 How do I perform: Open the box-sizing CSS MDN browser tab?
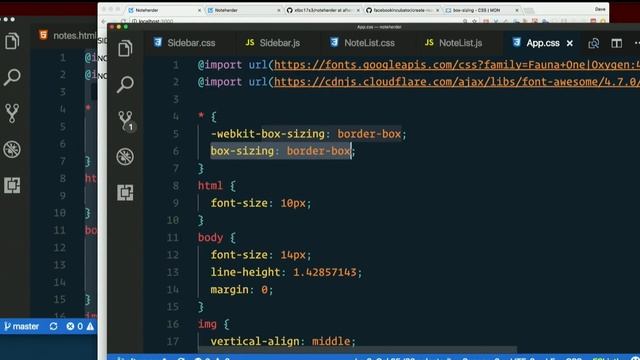pos(476,10)
